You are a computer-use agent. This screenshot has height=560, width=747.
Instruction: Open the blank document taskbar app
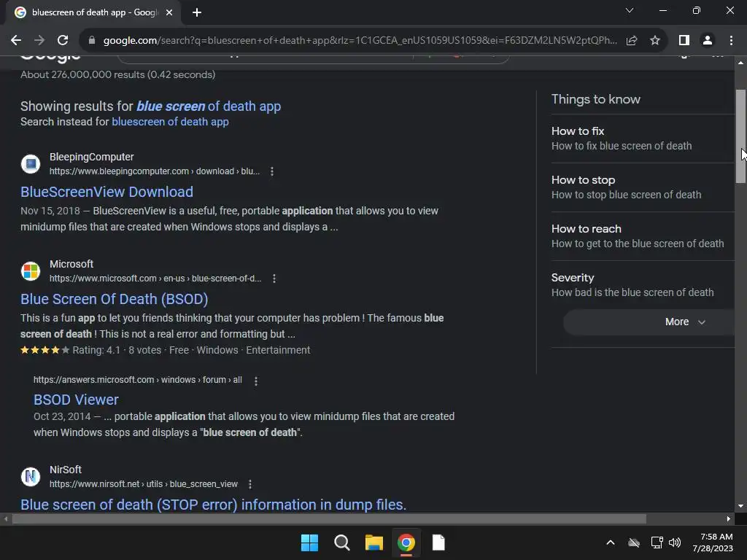tap(438, 542)
